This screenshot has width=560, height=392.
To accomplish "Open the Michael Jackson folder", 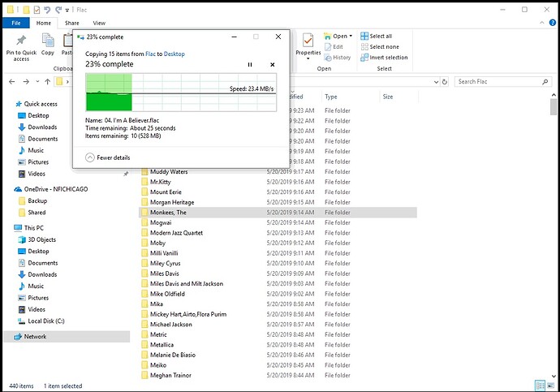I will click(170, 324).
